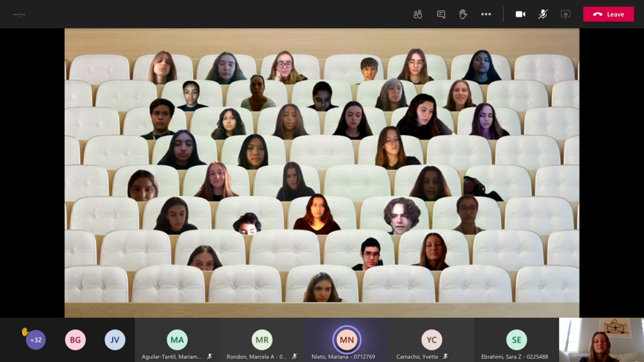
Task: Leave the meeting
Action: tap(608, 14)
